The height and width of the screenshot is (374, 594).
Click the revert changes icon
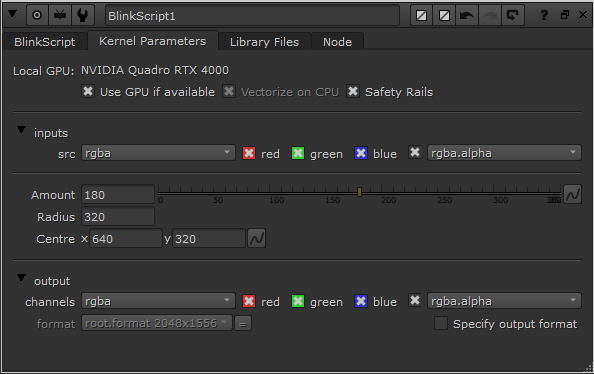coord(513,15)
